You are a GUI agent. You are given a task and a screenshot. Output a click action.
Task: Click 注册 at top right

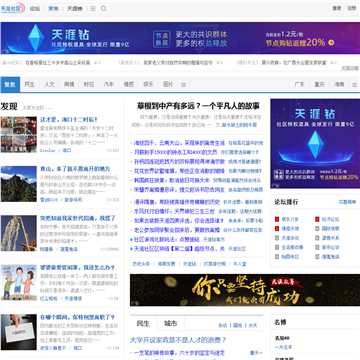pos(351,8)
